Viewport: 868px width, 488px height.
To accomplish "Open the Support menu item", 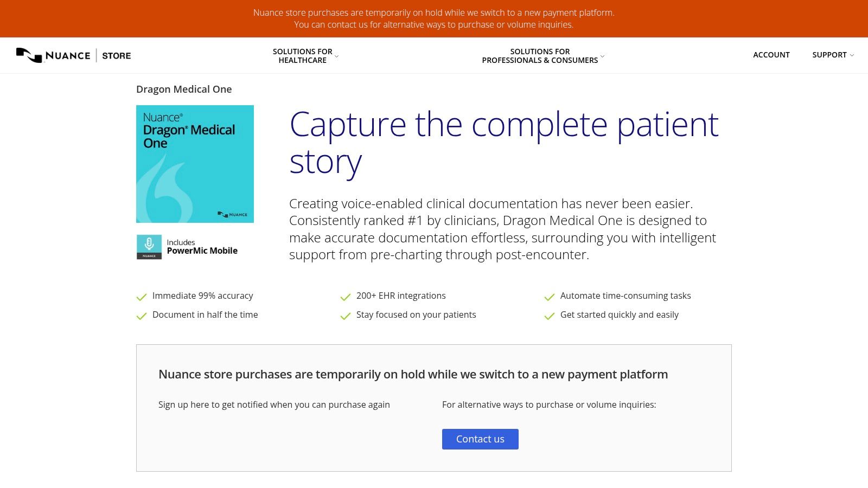I will tap(829, 55).
